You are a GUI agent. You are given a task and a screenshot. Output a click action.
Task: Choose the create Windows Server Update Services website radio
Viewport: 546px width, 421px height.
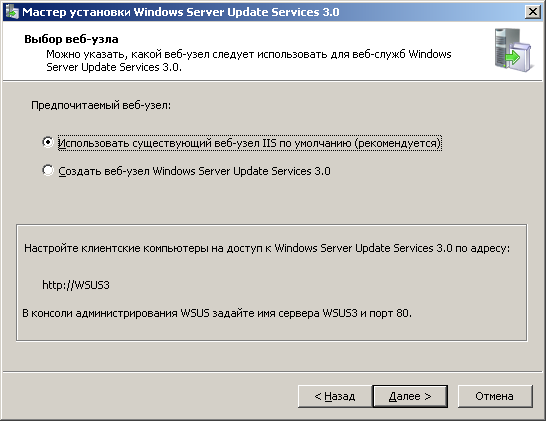click(x=48, y=170)
